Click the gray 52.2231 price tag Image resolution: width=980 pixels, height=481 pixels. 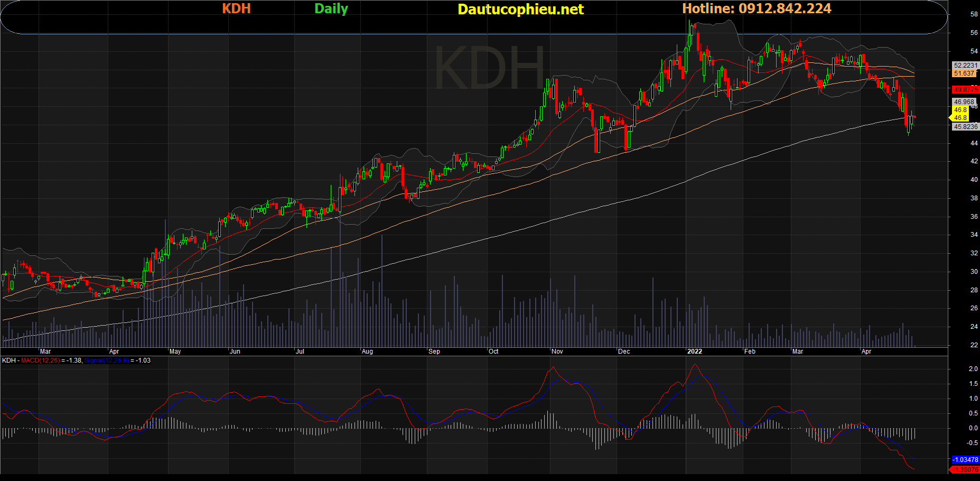coord(965,66)
